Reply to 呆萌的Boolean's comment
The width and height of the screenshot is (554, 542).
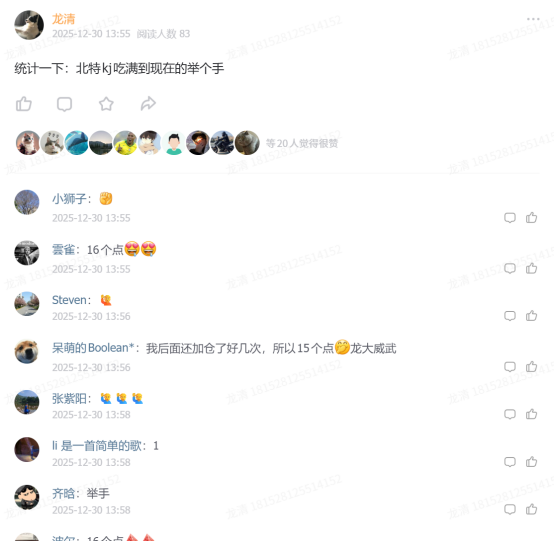(509, 367)
